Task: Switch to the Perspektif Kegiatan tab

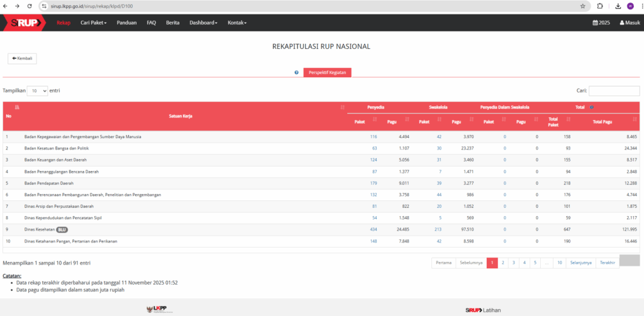Action: [x=327, y=72]
